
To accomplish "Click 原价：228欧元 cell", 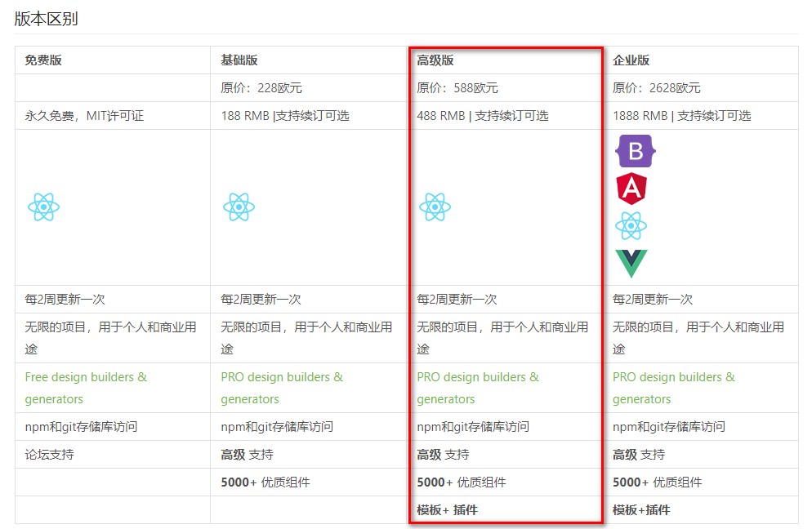I will [261, 88].
